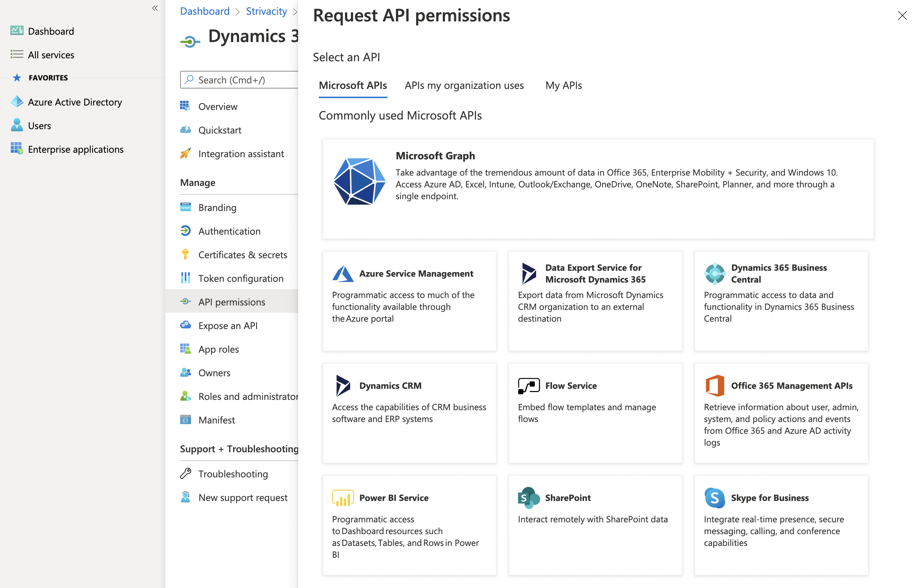
Task: Click the Authentication arrow icon
Action: pos(185,231)
